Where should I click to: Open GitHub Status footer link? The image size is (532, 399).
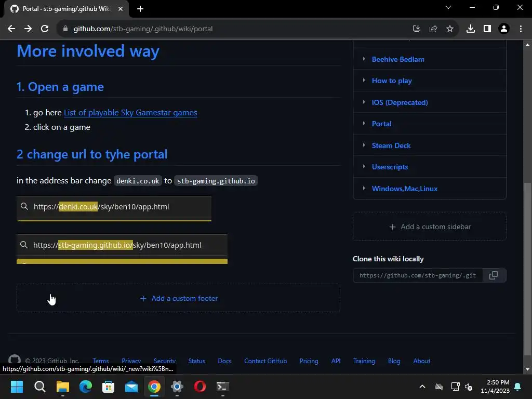197,361
